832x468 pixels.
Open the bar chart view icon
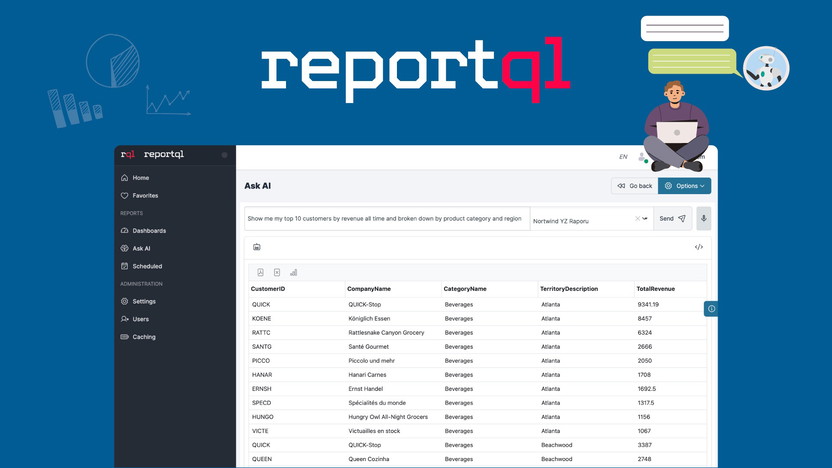pos(293,272)
